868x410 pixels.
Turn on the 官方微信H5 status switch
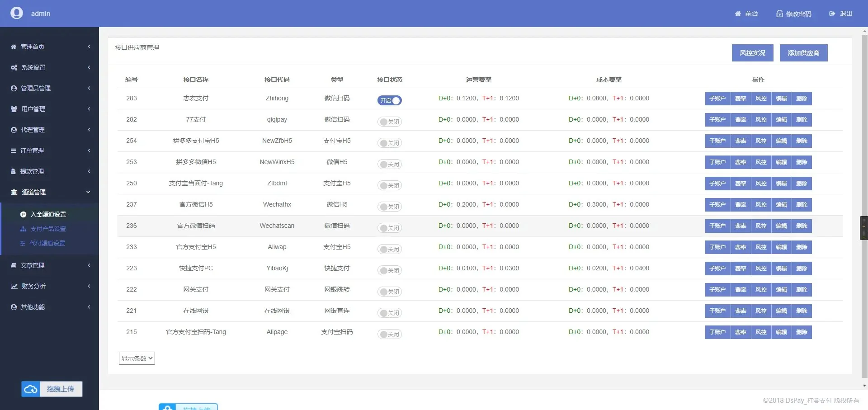(389, 207)
